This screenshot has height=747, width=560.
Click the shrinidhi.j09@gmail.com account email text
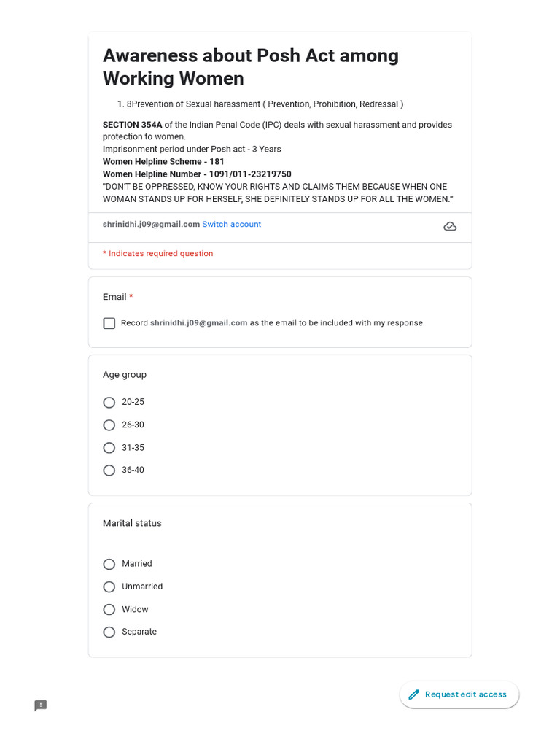click(151, 225)
